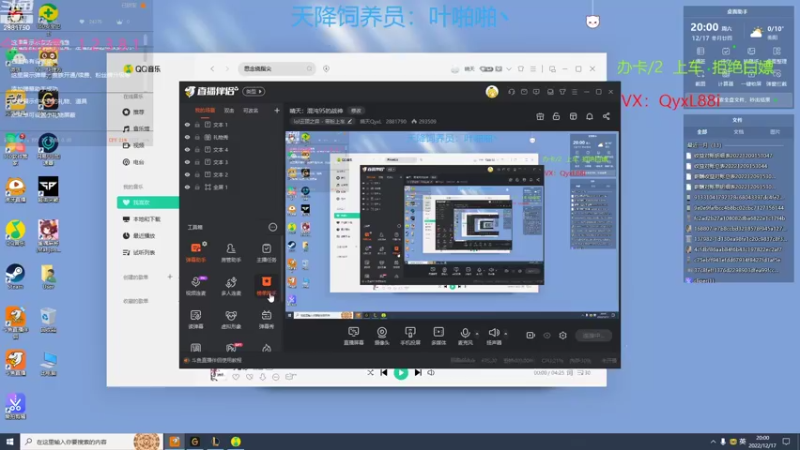Click the unlock padlock icon in stream header
The height and width of the screenshot is (450, 800).
[556, 116]
